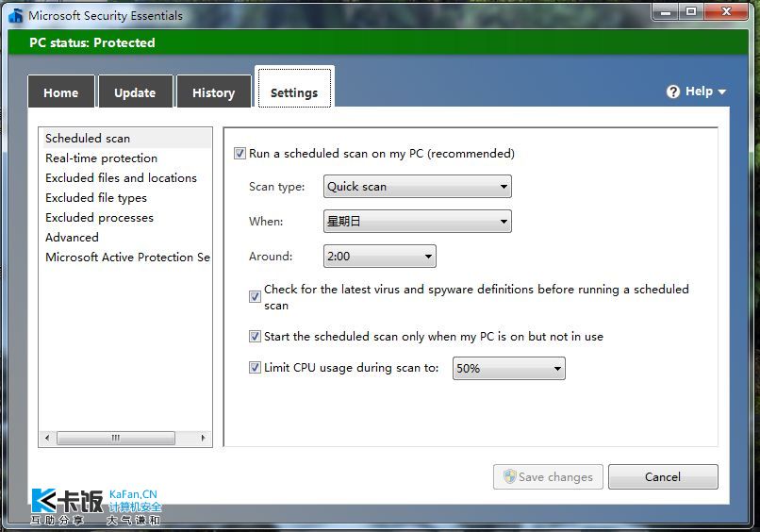Screen dimensions: 760x532
Task: Toggle Limit CPU usage during scan
Action: 255,368
